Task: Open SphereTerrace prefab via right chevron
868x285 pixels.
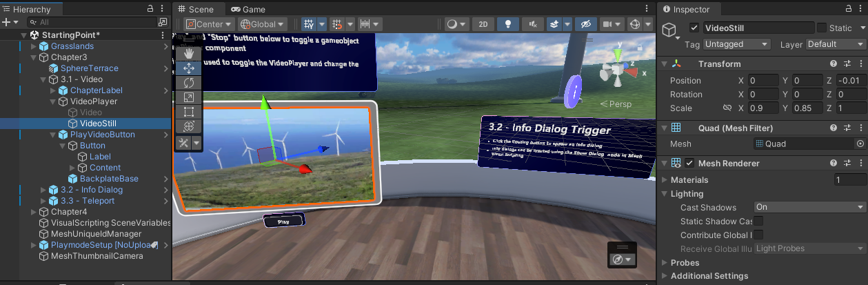Action: coord(165,68)
